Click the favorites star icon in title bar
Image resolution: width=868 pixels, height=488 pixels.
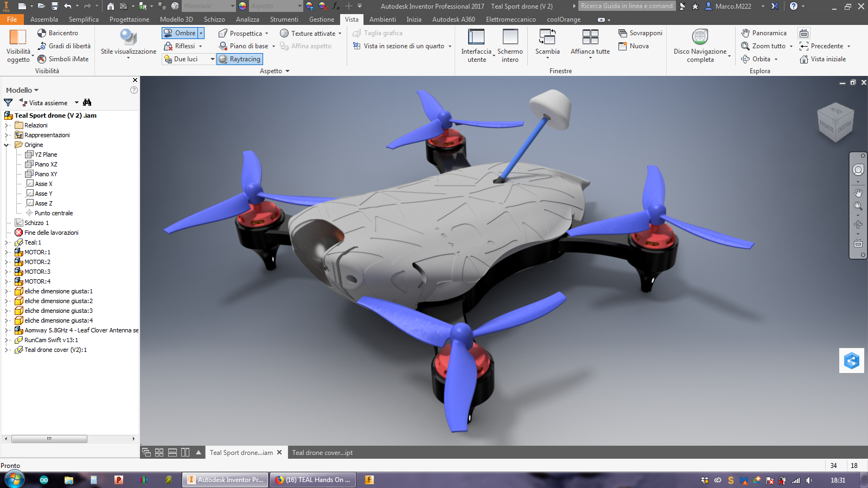(695, 6)
